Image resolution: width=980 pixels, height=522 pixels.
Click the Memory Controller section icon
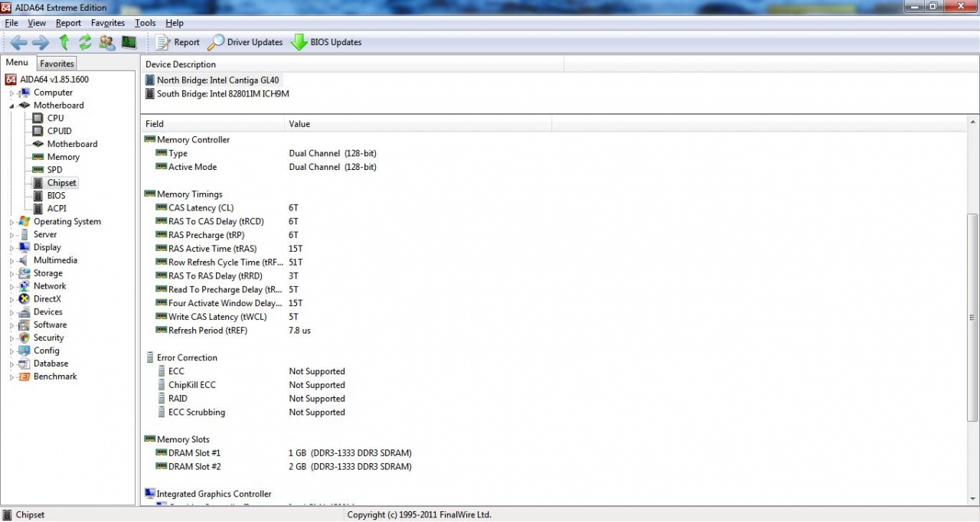(x=150, y=140)
